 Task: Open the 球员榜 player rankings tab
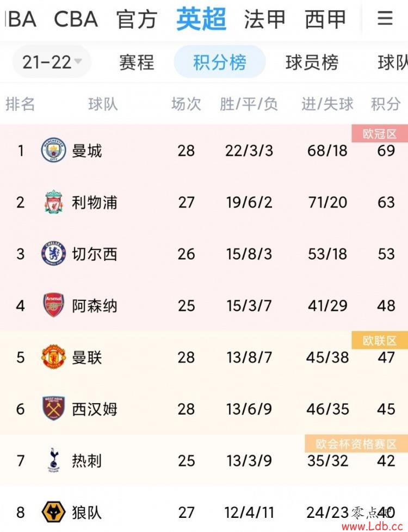tap(312, 62)
